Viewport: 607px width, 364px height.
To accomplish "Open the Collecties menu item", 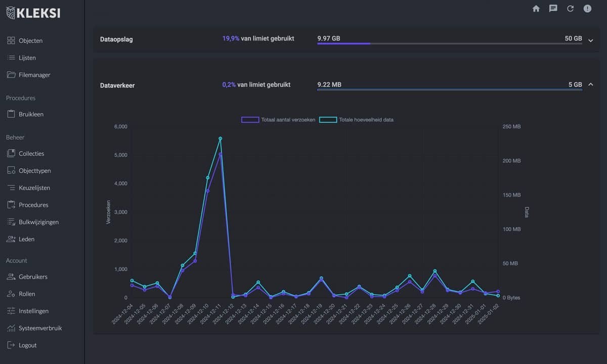I will pos(31,154).
